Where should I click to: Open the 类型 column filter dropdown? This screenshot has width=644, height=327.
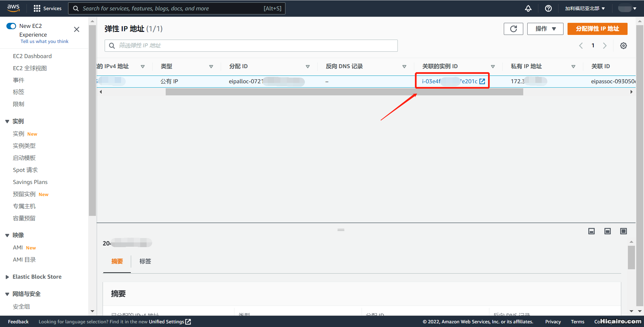(x=211, y=66)
